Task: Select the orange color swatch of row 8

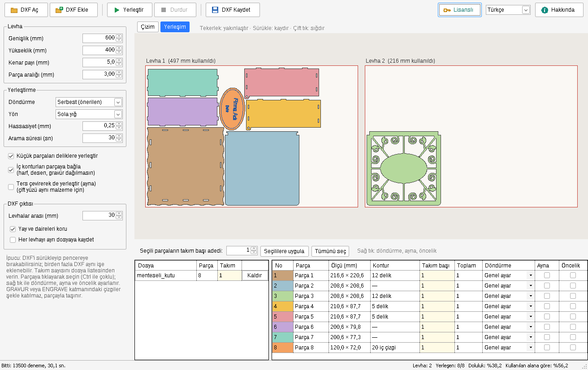Action: click(x=283, y=348)
